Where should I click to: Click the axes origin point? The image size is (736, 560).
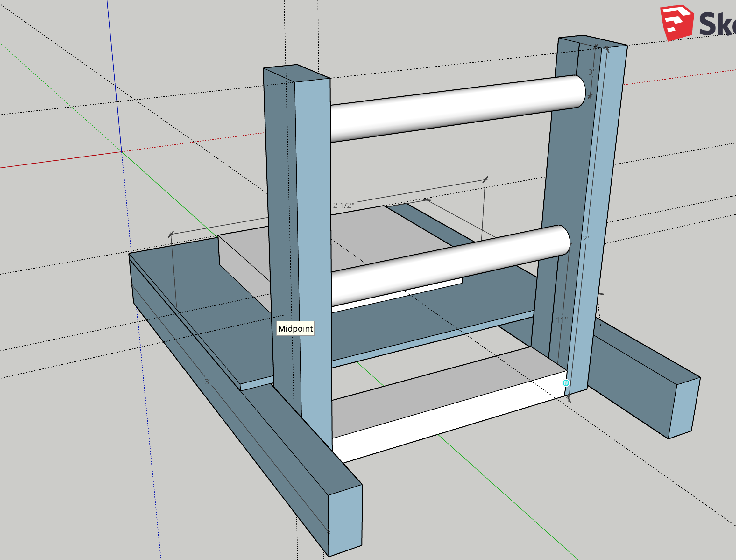click(x=121, y=152)
